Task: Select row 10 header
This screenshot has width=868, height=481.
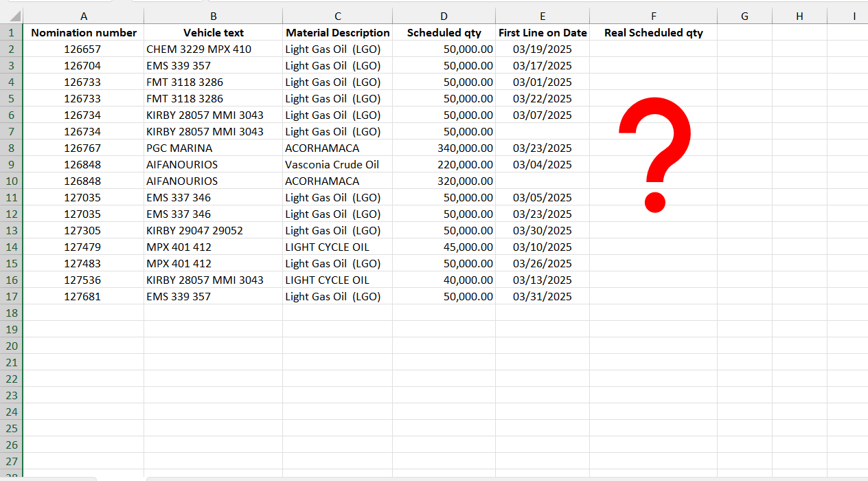Action: 11,181
